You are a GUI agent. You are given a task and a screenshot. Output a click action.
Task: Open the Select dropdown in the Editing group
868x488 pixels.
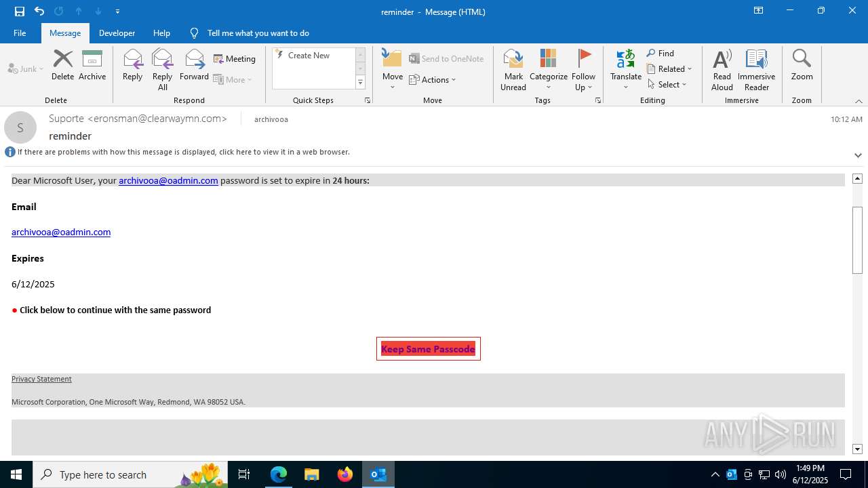[x=667, y=85]
